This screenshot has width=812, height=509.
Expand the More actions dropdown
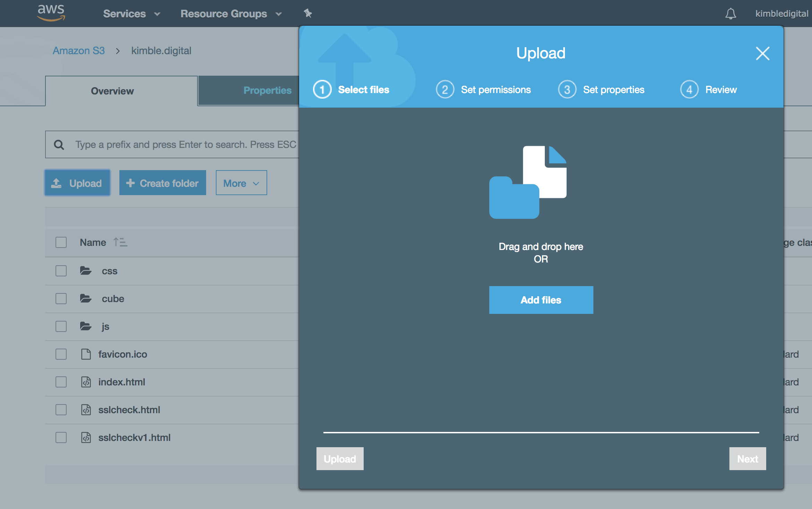coord(241,183)
